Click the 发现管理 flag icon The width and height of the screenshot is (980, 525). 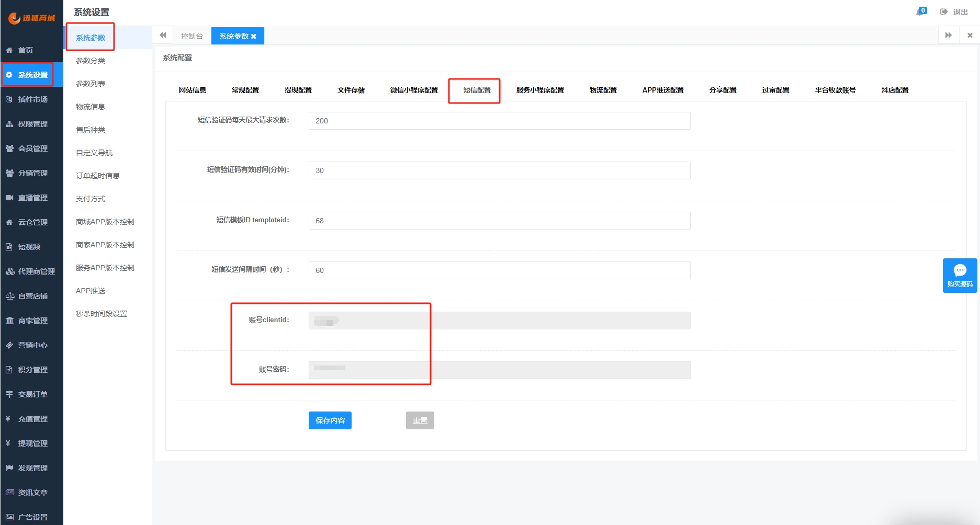click(9, 468)
